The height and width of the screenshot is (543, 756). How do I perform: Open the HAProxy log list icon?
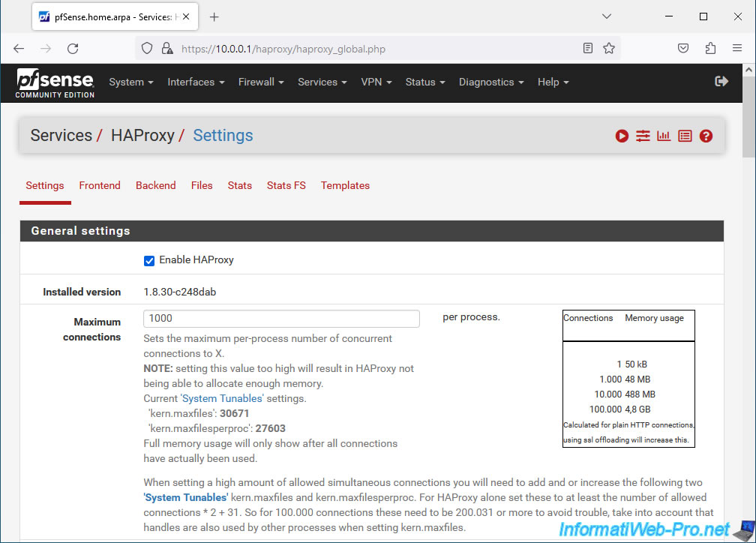click(685, 136)
